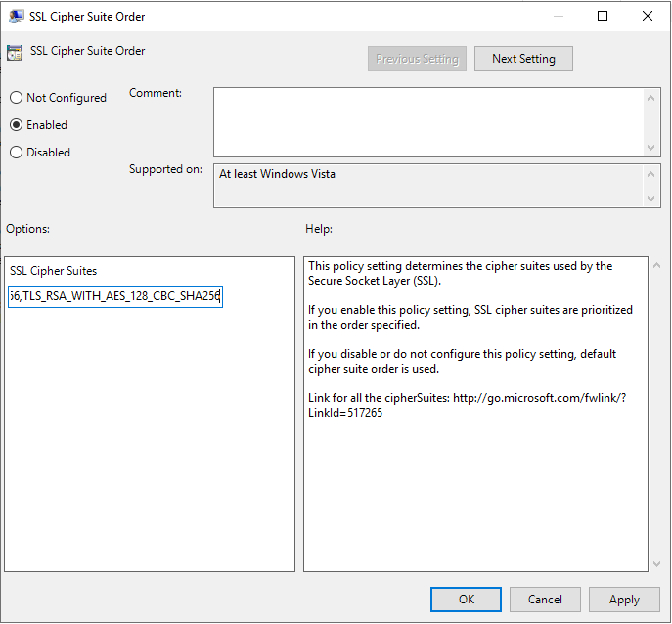
Task: Cancel the dialog
Action: pyautogui.click(x=545, y=600)
